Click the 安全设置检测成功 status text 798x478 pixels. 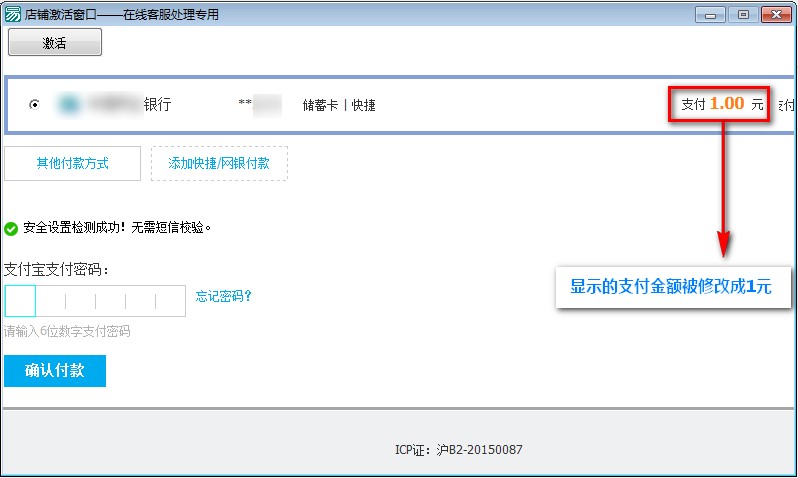[117, 227]
